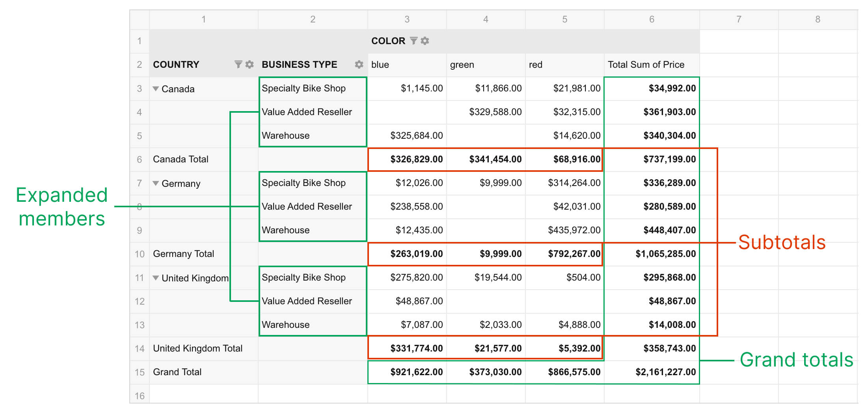Select the red column label cell
Screen dimensions: 868x413
tap(564, 65)
